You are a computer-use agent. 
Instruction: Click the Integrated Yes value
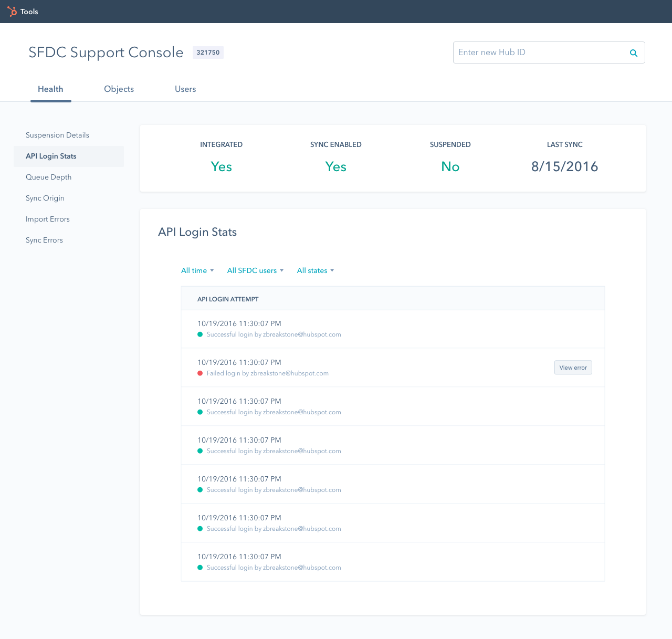pyautogui.click(x=221, y=166)
